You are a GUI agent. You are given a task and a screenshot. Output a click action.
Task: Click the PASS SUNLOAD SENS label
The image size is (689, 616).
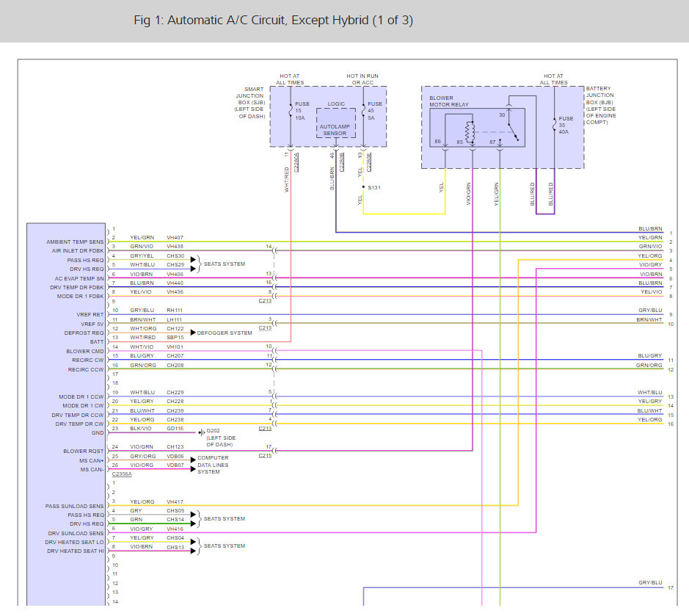pyautogui.click(x=74, y=506)
